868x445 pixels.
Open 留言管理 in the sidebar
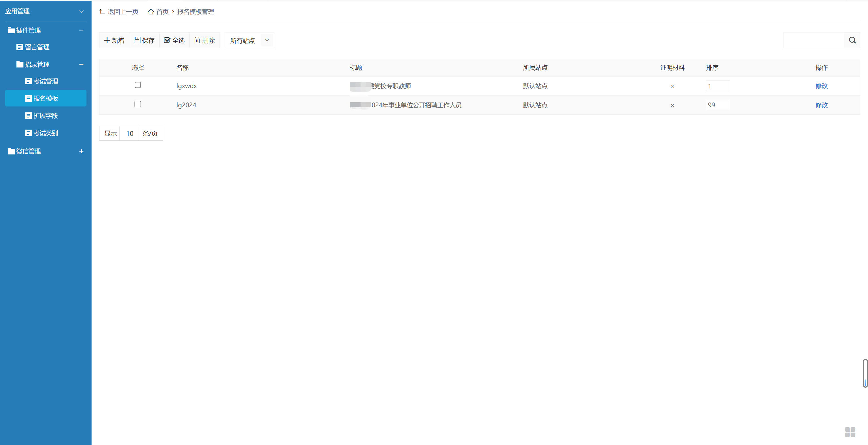pos(37,47)
